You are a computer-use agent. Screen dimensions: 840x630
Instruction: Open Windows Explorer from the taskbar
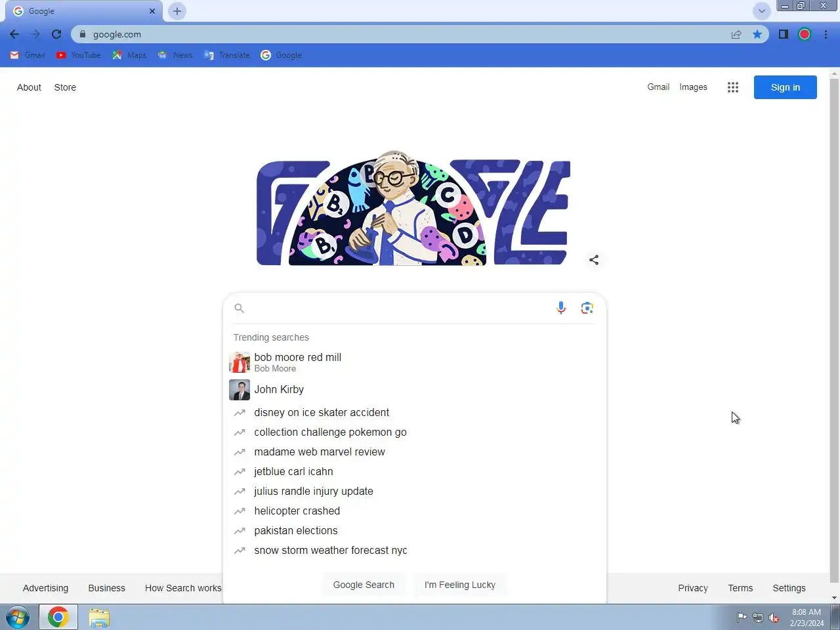coord(99,618)
